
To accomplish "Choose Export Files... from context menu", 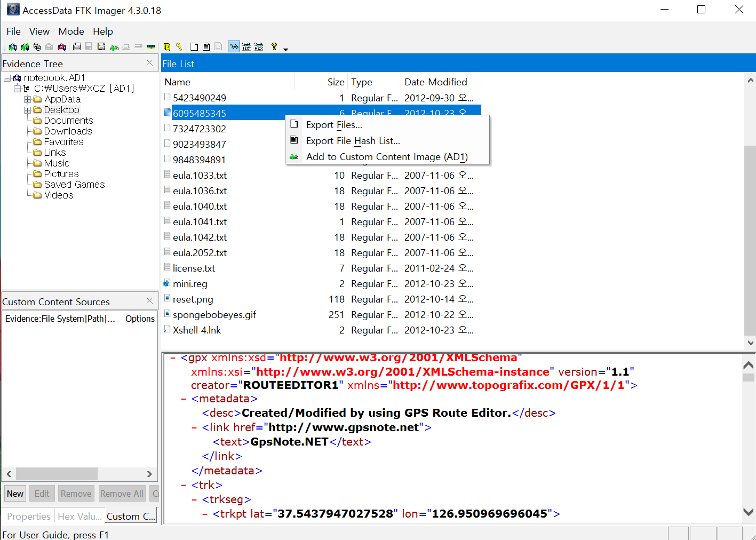I will [387, 125].
